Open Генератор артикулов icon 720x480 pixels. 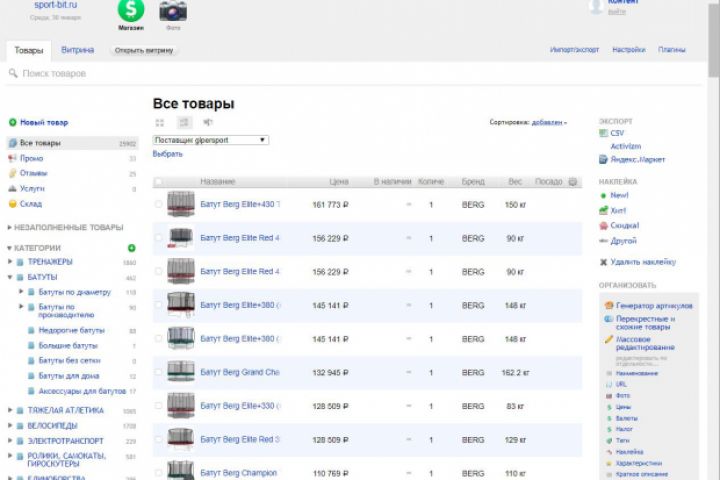click(609, 305)
